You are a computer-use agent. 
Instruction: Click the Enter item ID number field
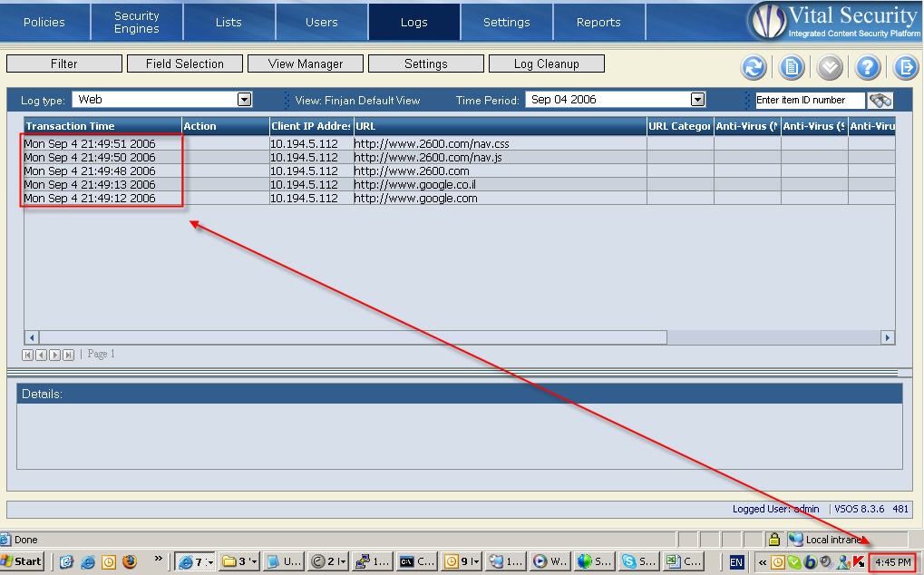click(809, 100)
